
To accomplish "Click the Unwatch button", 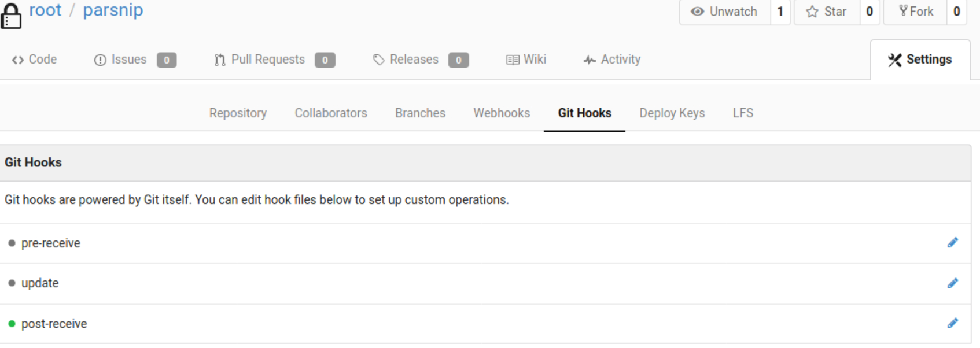I will pyautogui.click(x=725, y=12).
